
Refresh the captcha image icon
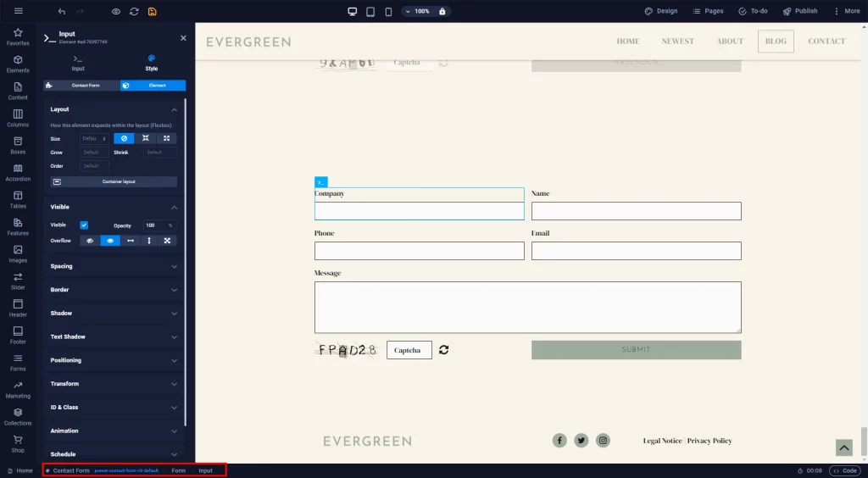click(x=443, y=350)
